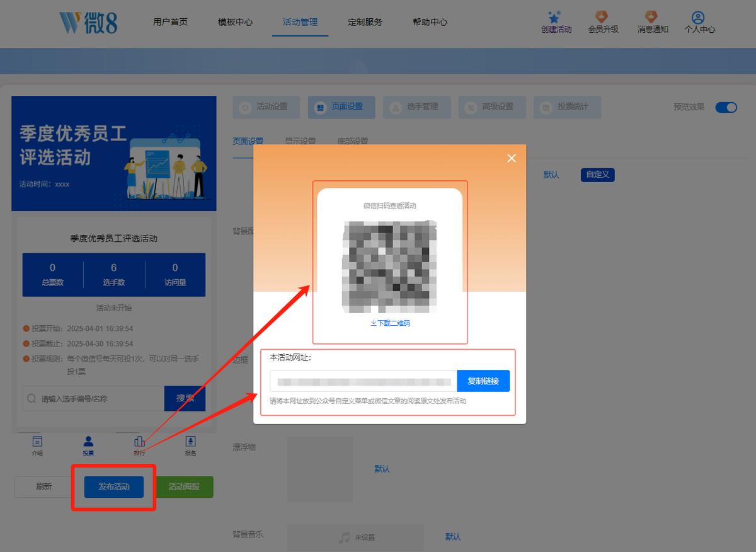This screenshot has width=756, height=552.
Task: Switch to 页面设置 button tab
Action: (x=341, y=107)
